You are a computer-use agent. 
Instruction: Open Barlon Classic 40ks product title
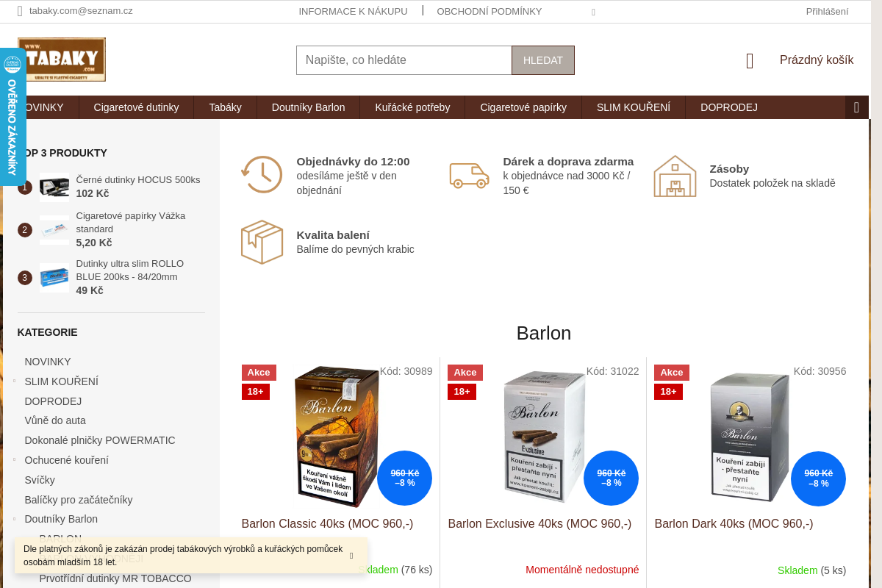pyautogui.click(x=328, y=524)
